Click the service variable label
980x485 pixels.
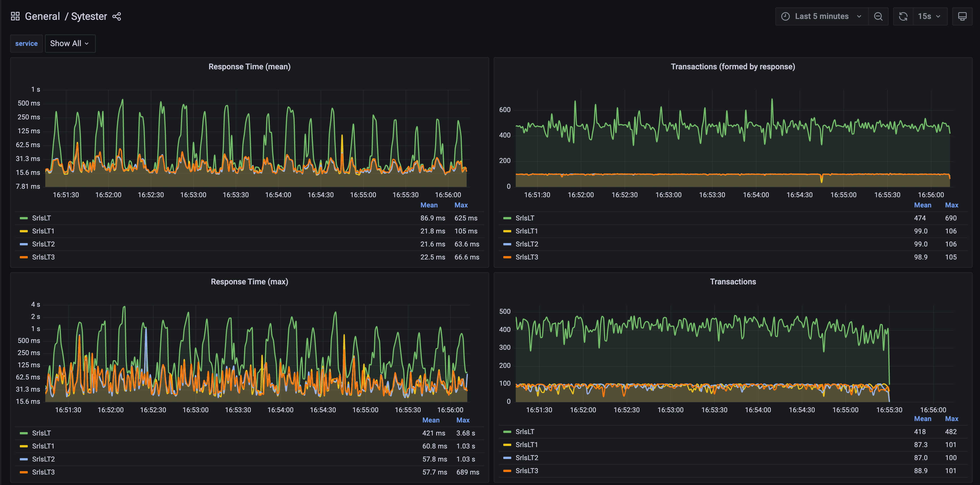26,43
